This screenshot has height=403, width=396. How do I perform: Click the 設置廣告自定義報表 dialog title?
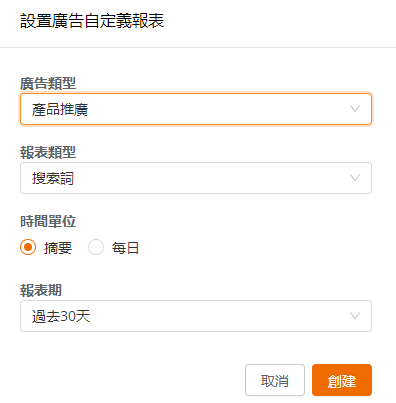(x=92, y=21)
